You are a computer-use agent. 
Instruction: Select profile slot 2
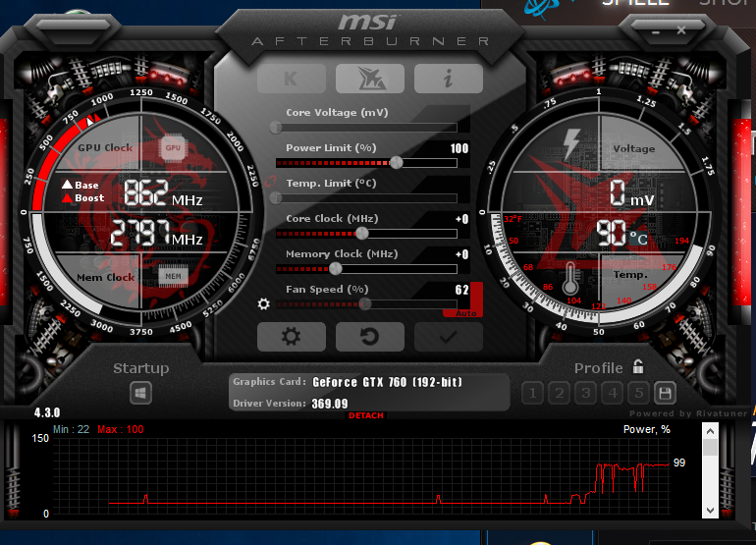click(x=560, y=393)
